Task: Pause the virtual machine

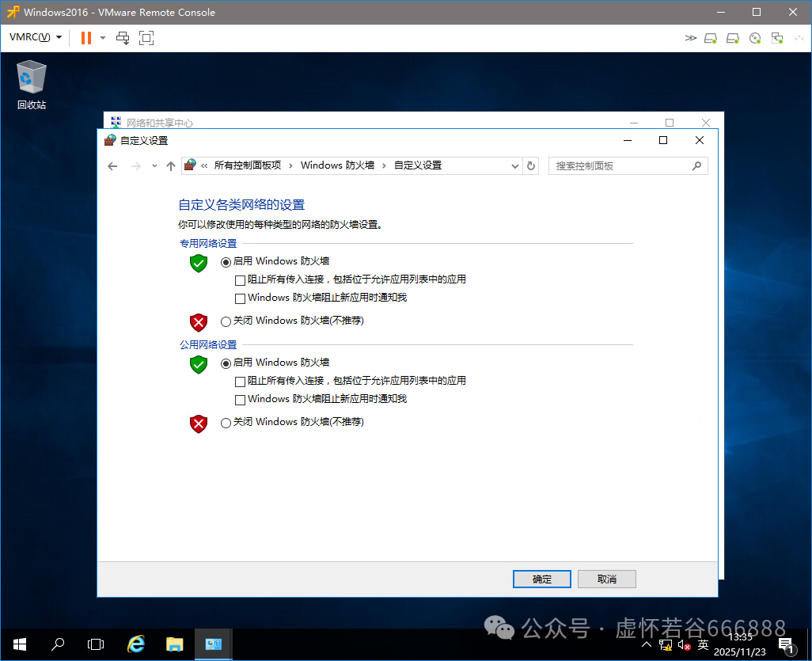Action: [86, 38]
